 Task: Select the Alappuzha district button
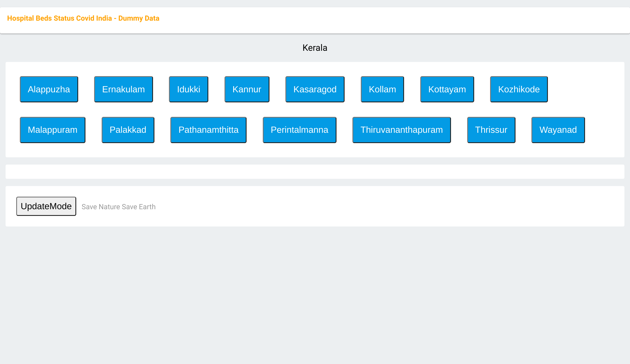point(49,89)
